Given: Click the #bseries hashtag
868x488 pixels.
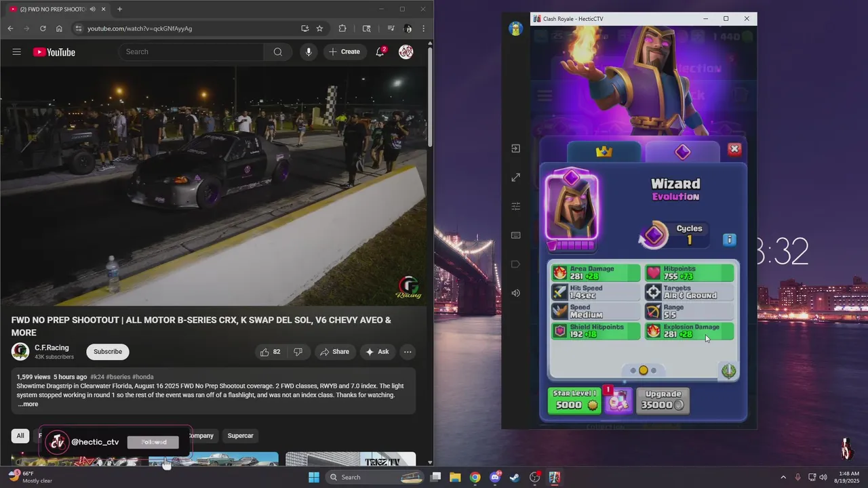Looking at the screenshot, I should tap(118, 377).
